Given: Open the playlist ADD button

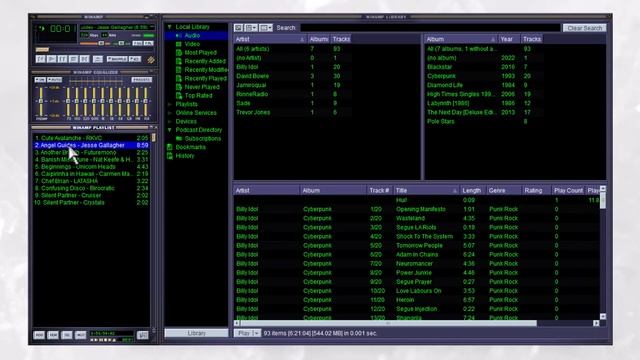Looking at the screenshot, I should [39, 335].
